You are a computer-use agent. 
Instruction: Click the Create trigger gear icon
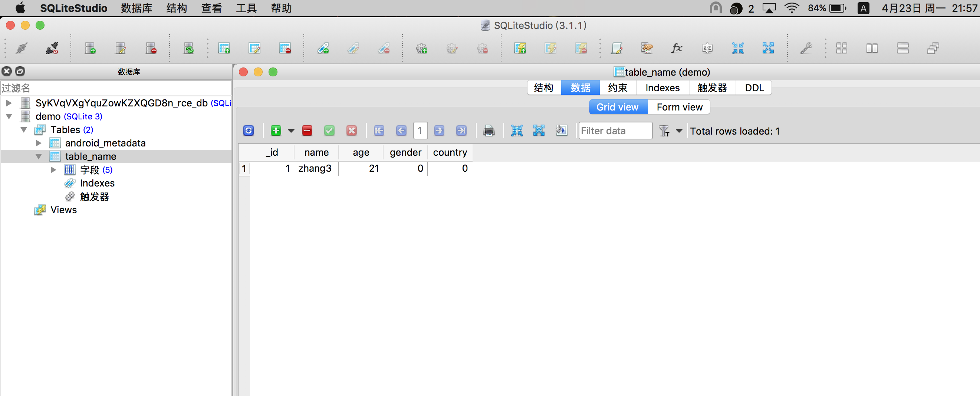(421, 48)
